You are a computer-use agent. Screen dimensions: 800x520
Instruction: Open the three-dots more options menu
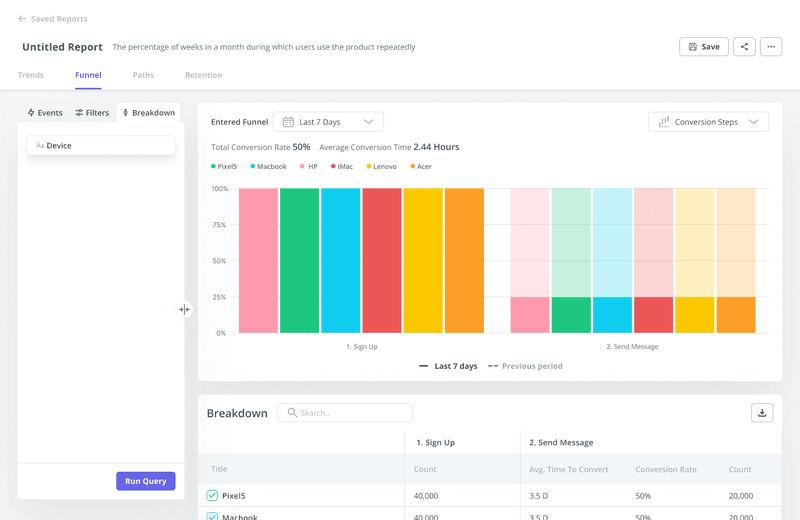click(x=771, y=47)
